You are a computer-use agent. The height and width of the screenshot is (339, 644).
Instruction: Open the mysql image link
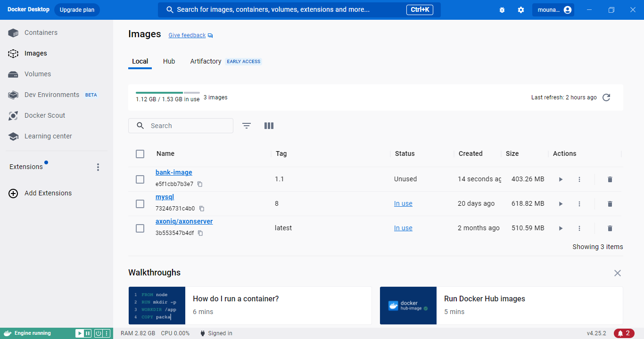tap(165, 197)
